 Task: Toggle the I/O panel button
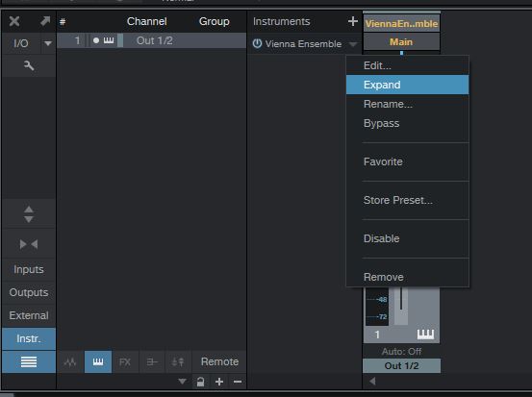point(21,43)
